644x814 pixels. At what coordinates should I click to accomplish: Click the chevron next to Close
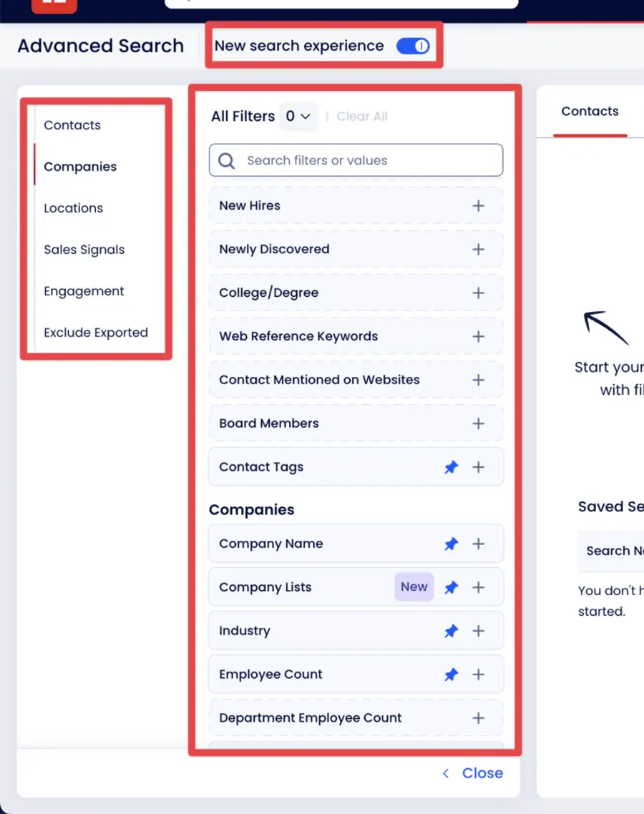click(445, 773)
